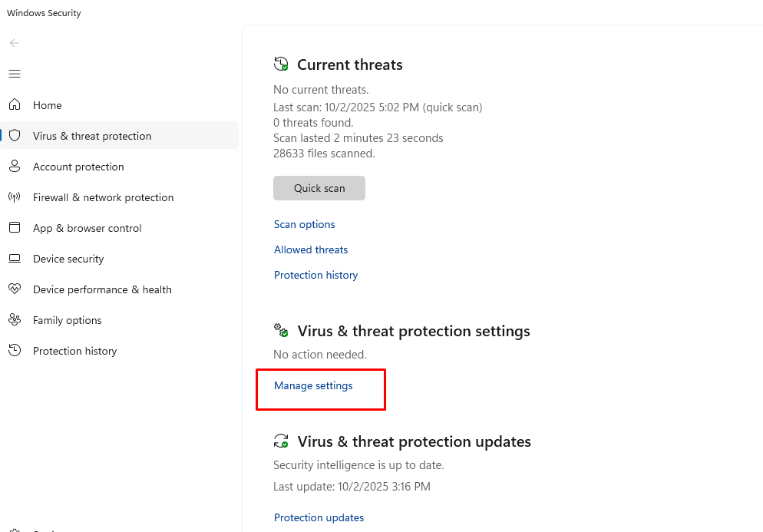
Task: Open the Account protection menu item
Action: pos(78,167)
